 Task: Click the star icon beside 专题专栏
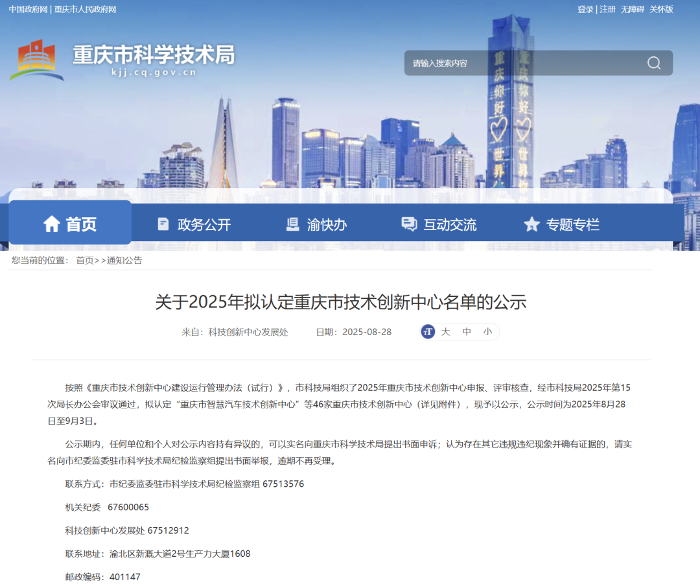click(x=531, y=224)
